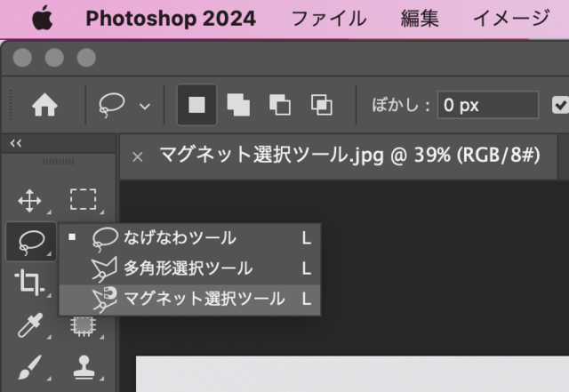The height and width of the screenshot is (392, 569).
Task: Toggle the checkbox right of the feather field
Action: pyautogui.click(x=560, y=105)
